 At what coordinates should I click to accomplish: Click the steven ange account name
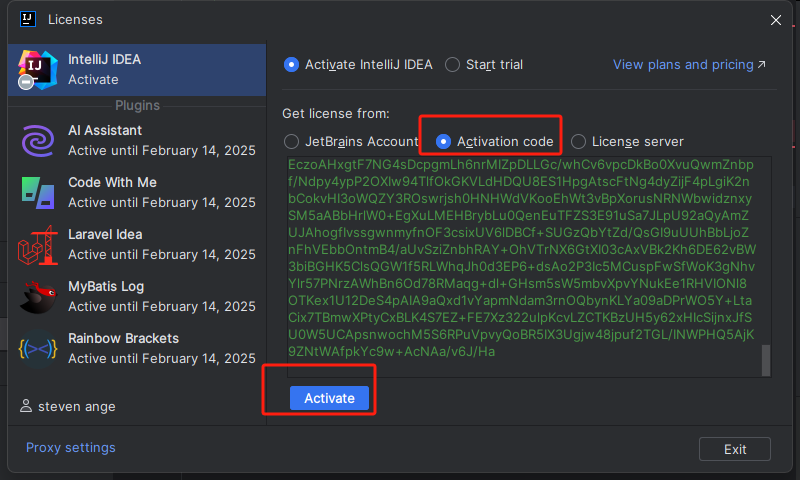point(77,407)
